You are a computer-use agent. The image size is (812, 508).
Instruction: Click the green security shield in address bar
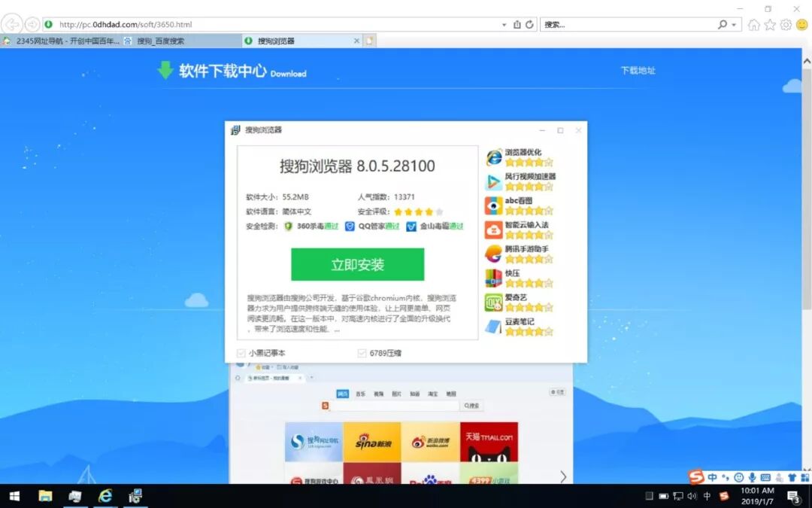(49, 24)
